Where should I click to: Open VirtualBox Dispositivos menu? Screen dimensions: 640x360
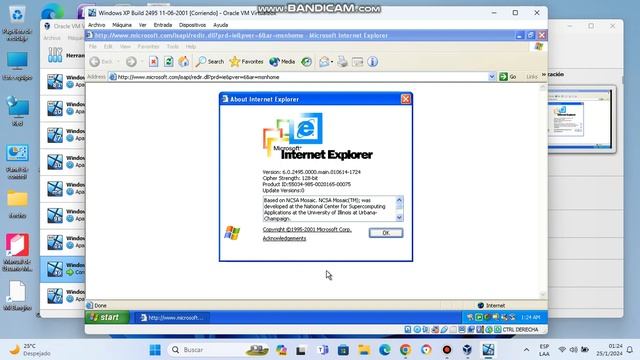[x=192, y=25]
